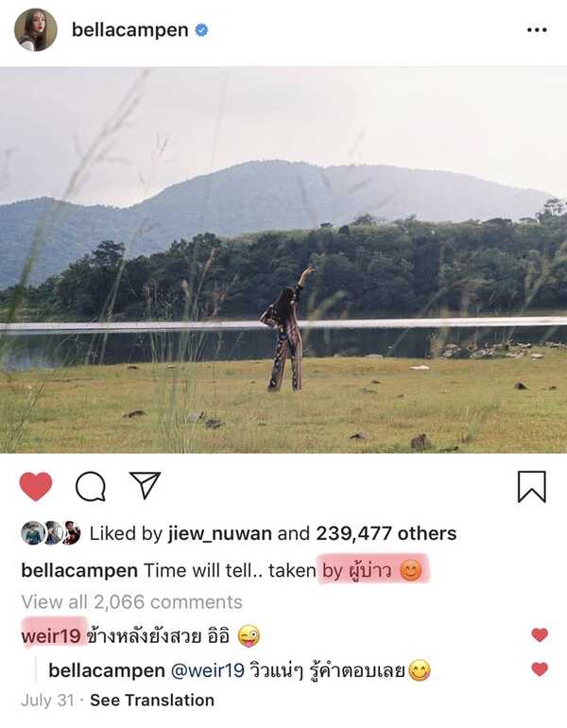Tap the paper plane share icon
The width and height of the screenshot is (567, 728).
145,485
